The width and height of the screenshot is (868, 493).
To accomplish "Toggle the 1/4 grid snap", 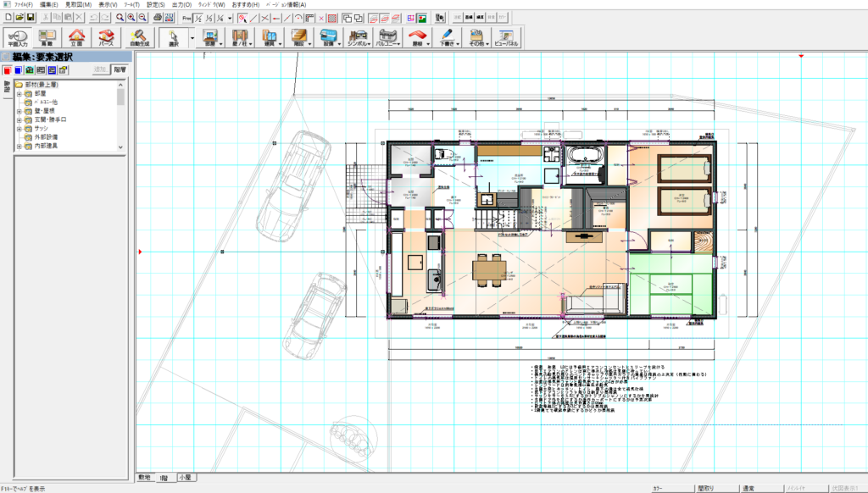I will pos(220,18).
